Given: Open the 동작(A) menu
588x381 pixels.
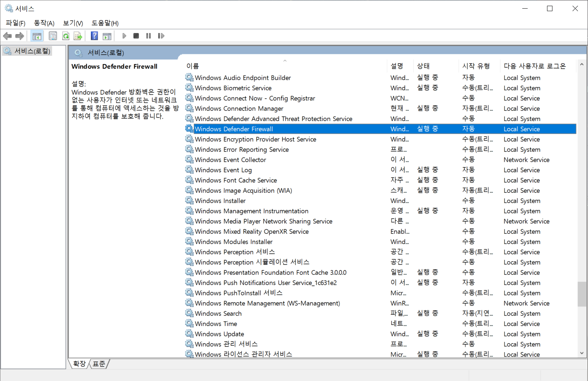Looking at the screenshot, I should click(44, 23).
